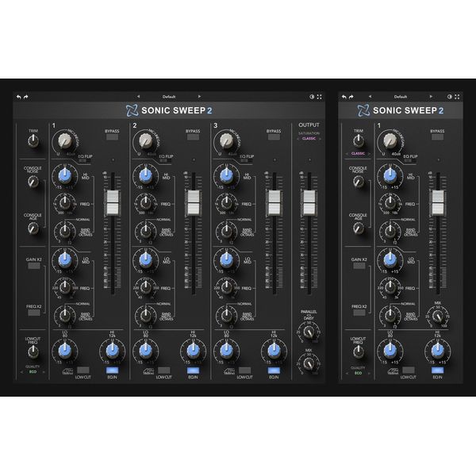Click undo arrow in the small plugin window
The width and height of the screenshot is (476, 476).
pyautogui.click(x=344, y=97)
